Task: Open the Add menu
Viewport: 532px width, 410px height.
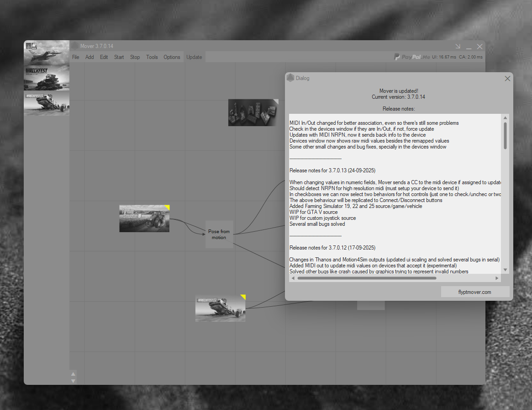Action: (x=90, y=57)
